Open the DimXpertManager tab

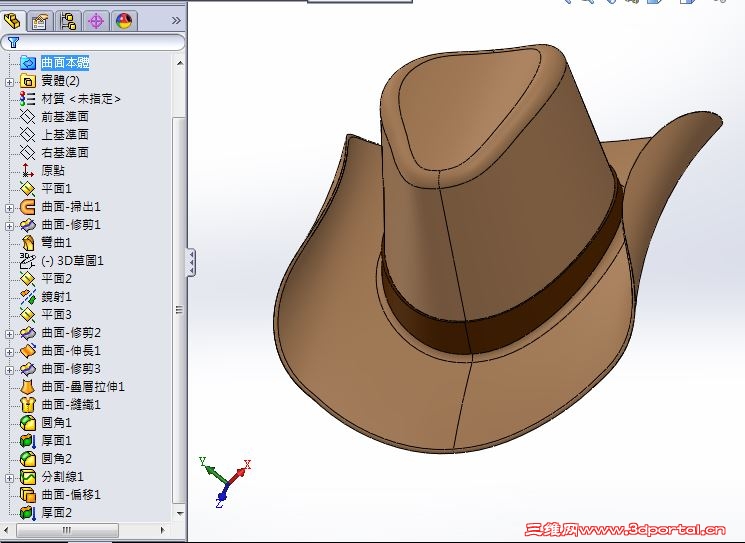coord(96,21)
